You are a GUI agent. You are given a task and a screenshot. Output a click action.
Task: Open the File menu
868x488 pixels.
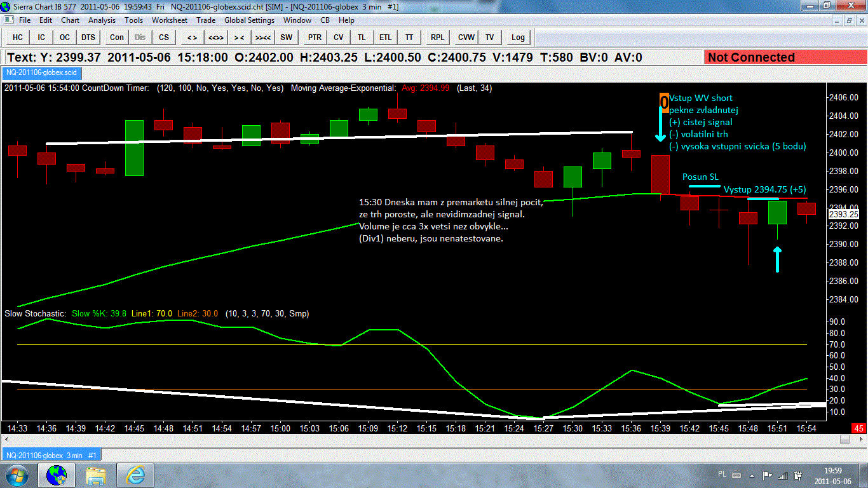pos(25,20)
